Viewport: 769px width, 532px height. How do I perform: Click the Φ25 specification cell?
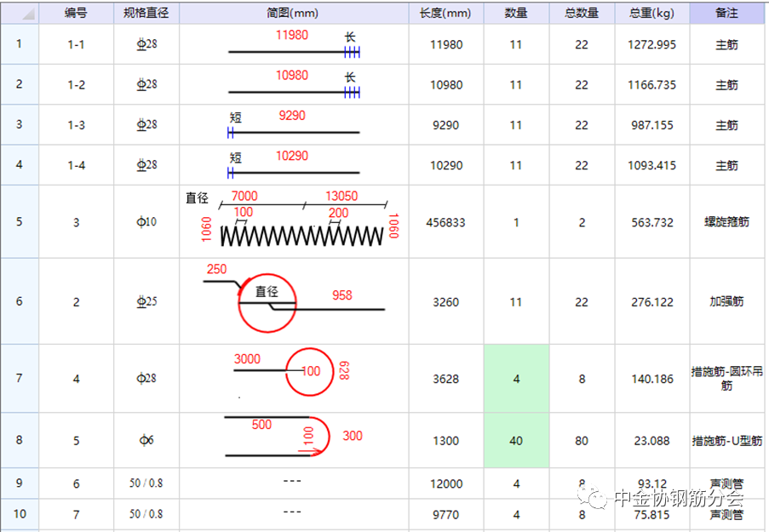point(146,301)
